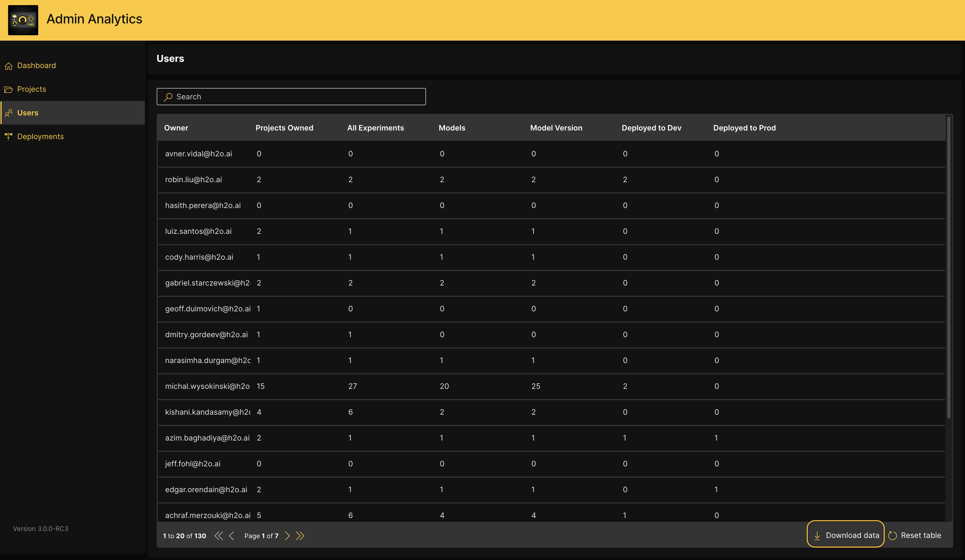This screenshot has height=560, width=965.
Task: Open the Dashboard menu item
Action: click(x=36, y=65)
